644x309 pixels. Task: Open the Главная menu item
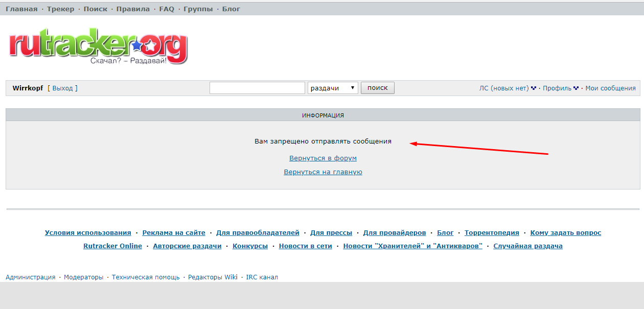[21, 9]
